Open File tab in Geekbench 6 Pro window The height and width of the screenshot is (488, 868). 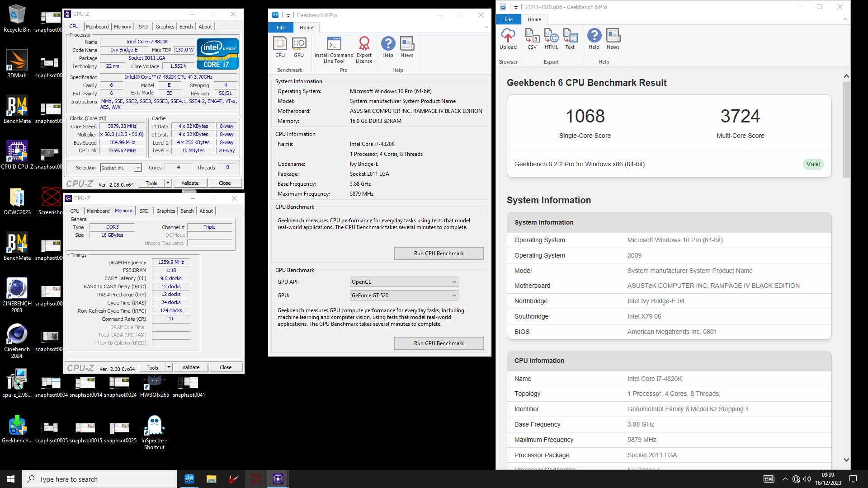point(281,28)
